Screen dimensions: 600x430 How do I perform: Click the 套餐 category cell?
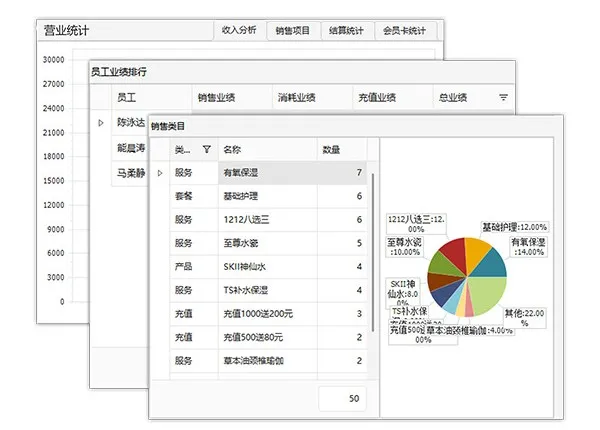194,196
